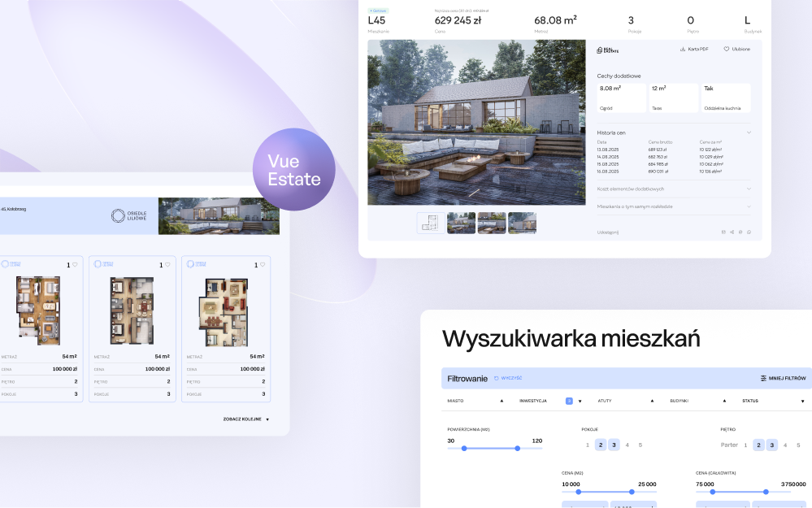The width and height of the screenshot is (812, 508).
Task: Click the minimum handle of Cena (całkowita) slider
Action: coord(713,492)
